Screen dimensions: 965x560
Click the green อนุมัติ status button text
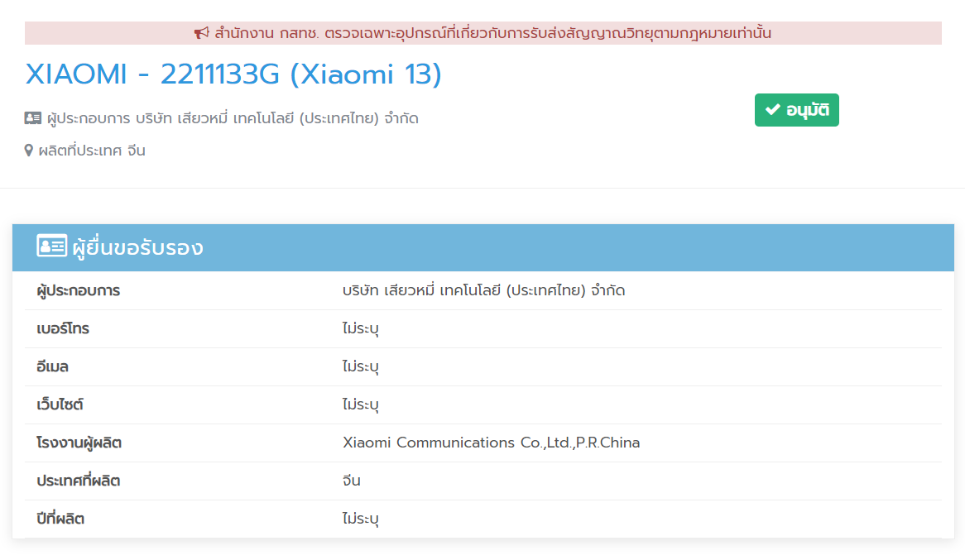pos(807,110)
